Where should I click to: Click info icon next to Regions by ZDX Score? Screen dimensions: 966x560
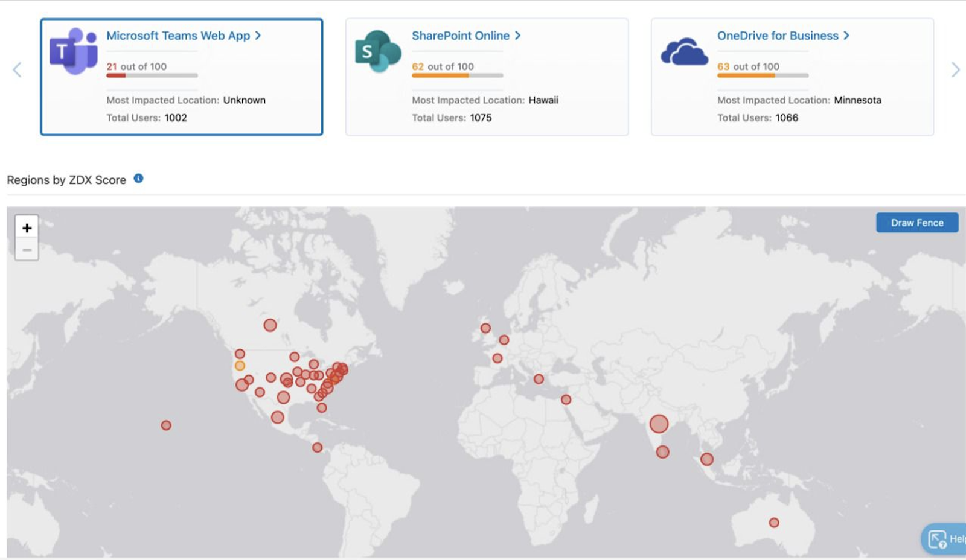point(138,179)
